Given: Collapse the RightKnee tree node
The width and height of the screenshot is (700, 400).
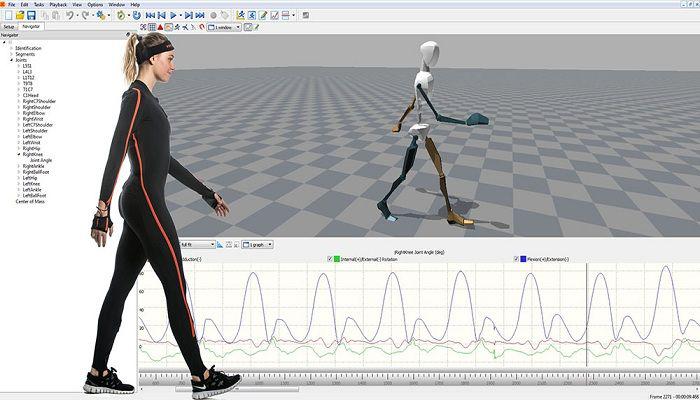Looking at the screenshot, I should tap(19, 154).
